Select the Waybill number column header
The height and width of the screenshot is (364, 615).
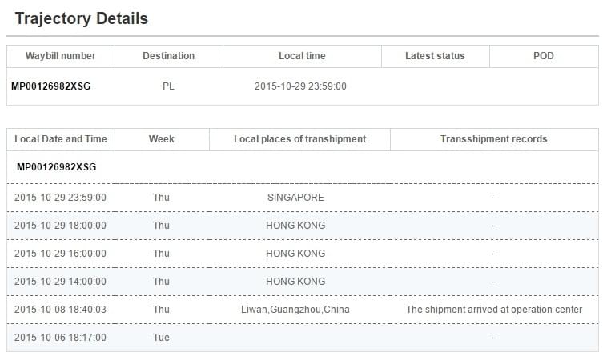[x=61, y=56]
